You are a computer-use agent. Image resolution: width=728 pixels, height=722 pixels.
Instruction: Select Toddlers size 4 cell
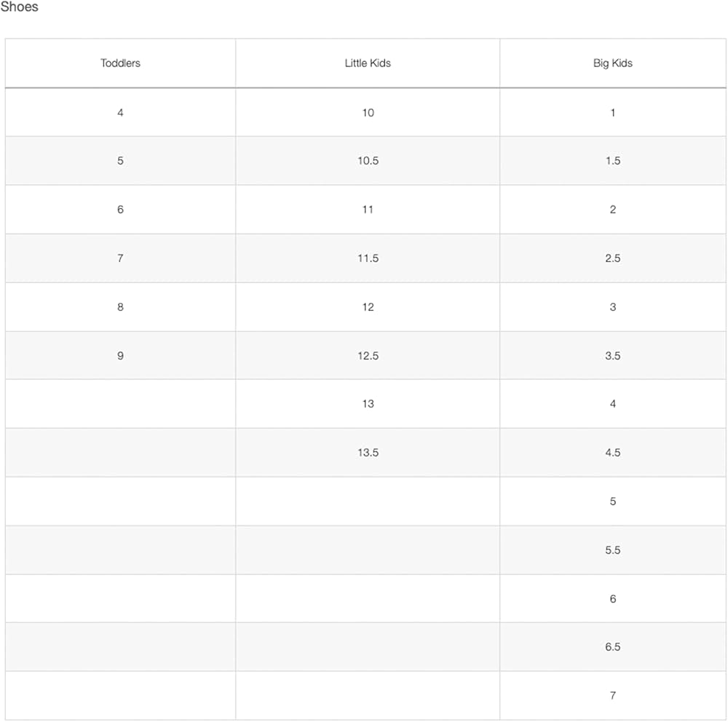pyautogui.click(x=120, y=112)
